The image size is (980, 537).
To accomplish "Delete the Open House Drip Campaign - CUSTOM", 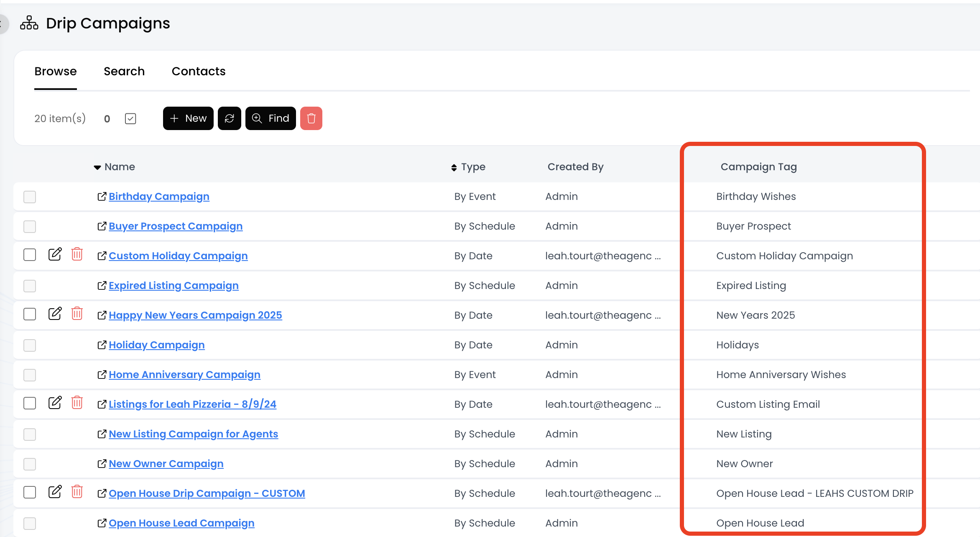I will tap(77, 492).
